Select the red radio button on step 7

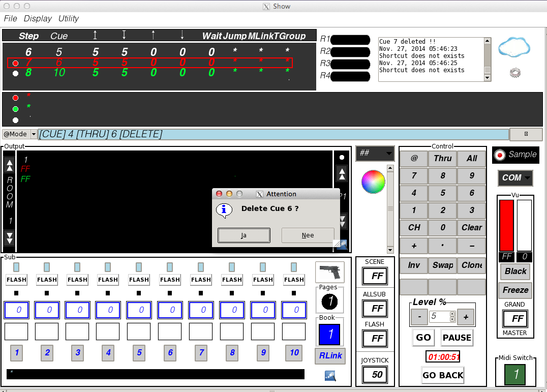15,63
